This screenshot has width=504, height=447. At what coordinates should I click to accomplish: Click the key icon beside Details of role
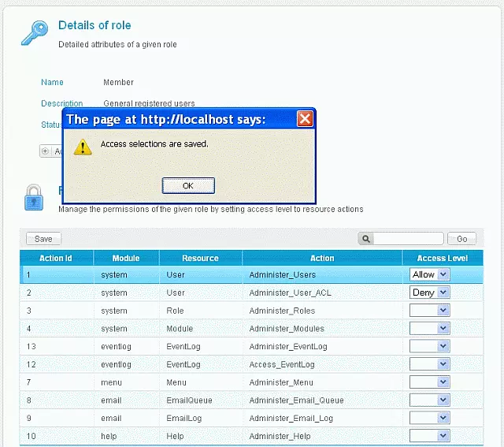[x=34, y=33]
